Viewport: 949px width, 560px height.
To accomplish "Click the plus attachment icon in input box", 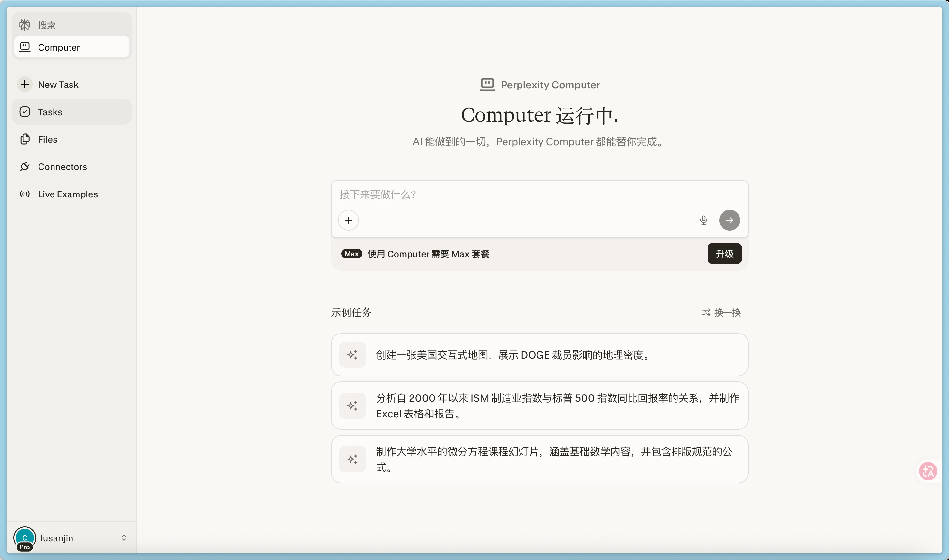I will tap(348, 220).
